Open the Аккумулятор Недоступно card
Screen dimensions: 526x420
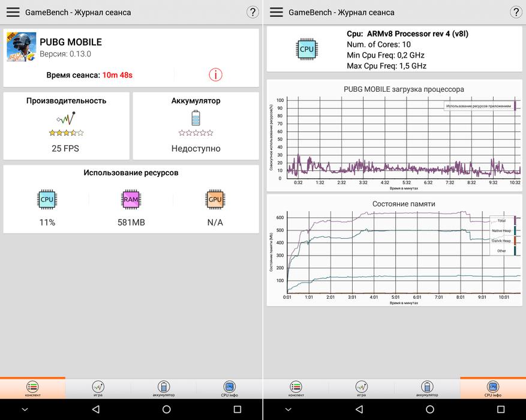(196, 125)
